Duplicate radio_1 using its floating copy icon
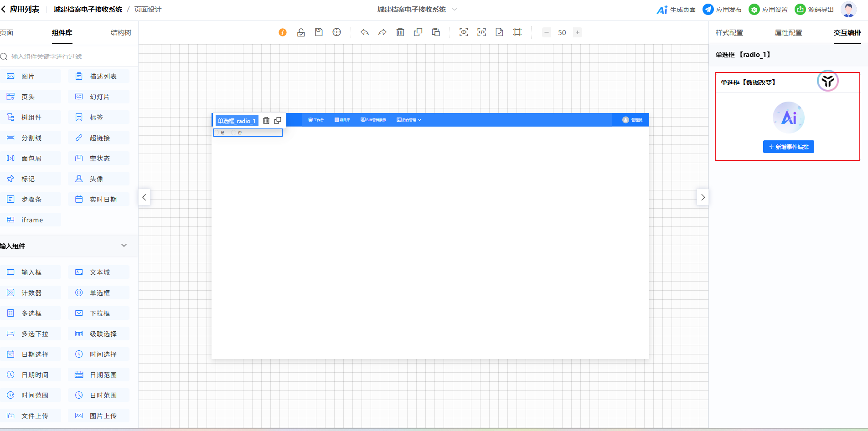 pyautogui.click(x=278, y=121)
